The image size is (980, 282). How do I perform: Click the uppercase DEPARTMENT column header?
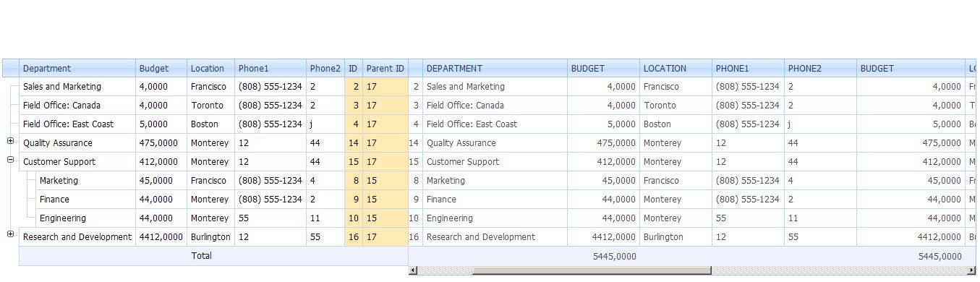coord(495,68)
